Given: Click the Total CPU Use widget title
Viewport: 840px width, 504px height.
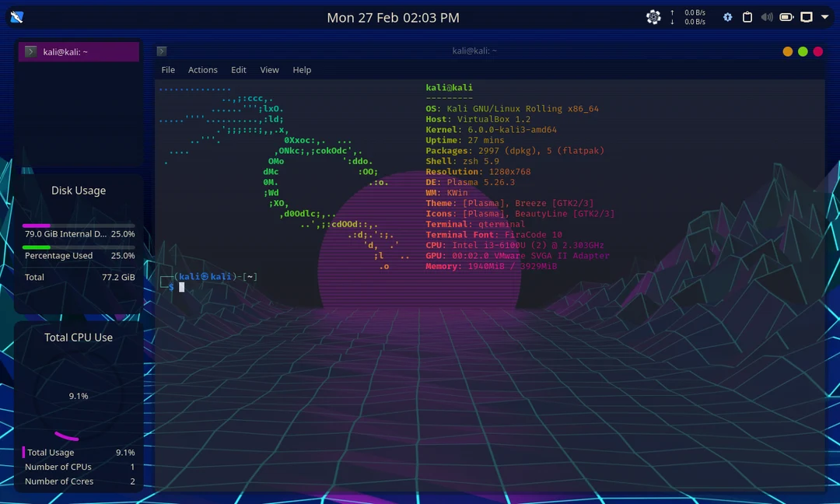Looking at the screenshot, I should (x=78, y=338).
